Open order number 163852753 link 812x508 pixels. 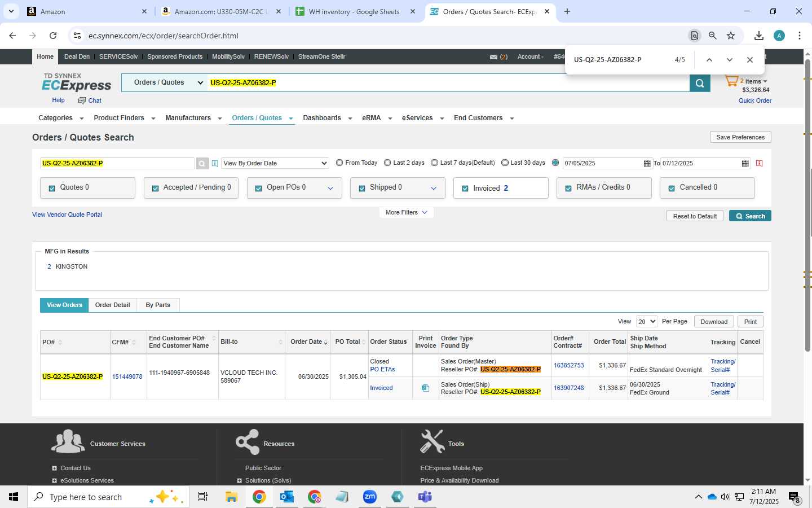tap(568, 366)
